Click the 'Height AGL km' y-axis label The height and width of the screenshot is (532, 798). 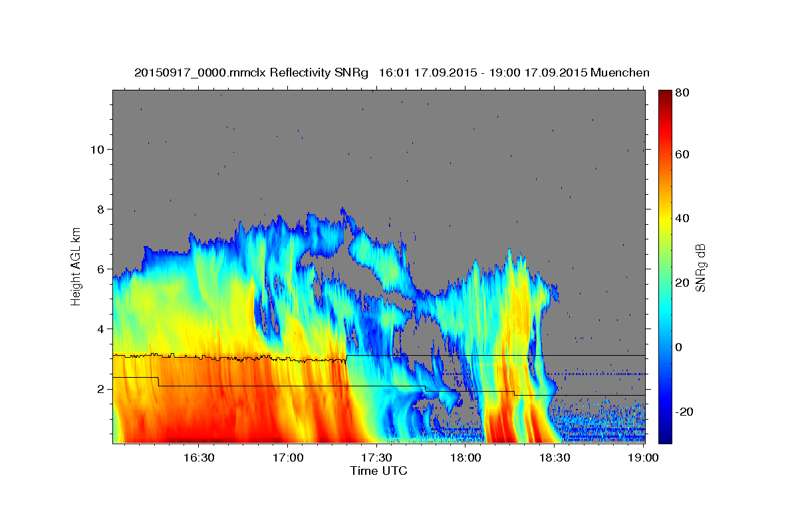click(76, 265)
